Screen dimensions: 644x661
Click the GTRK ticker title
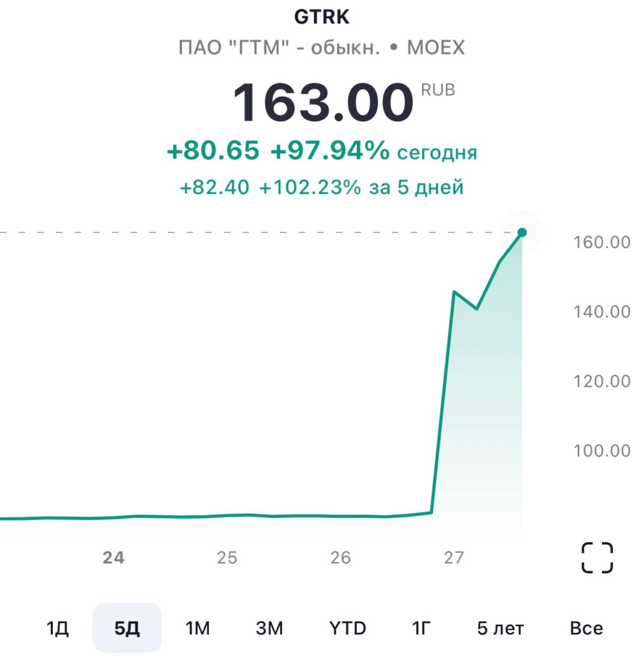coord(321,17)
